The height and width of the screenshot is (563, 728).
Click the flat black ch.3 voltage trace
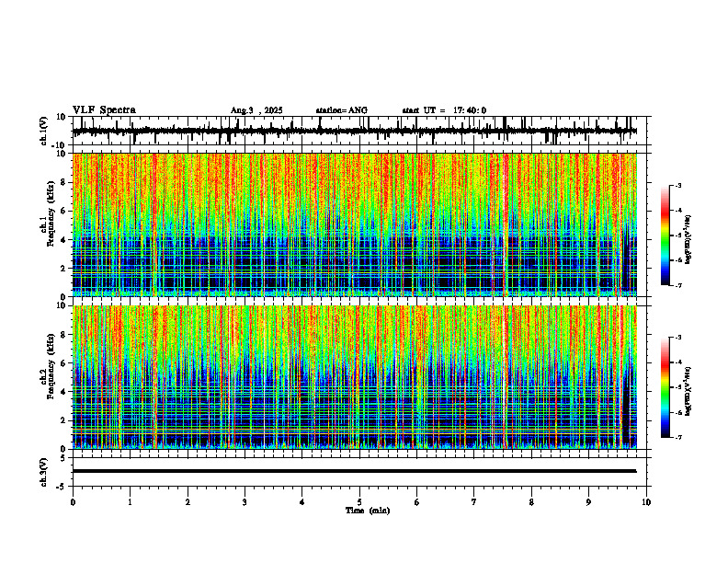tap(355, 471)
